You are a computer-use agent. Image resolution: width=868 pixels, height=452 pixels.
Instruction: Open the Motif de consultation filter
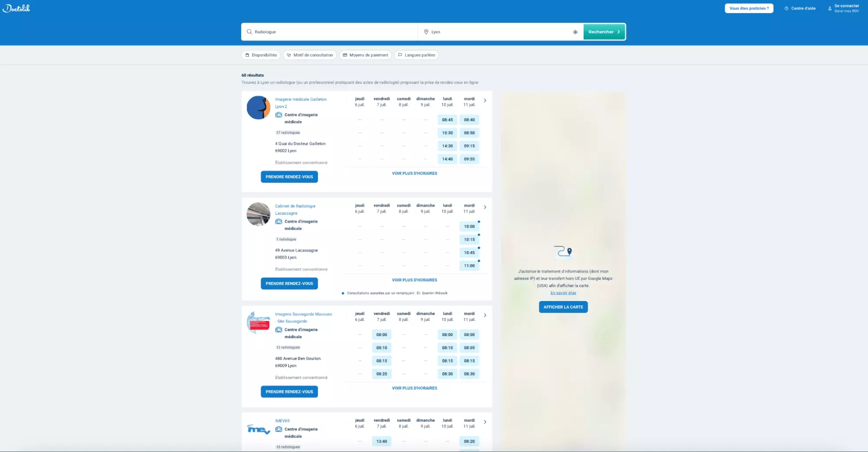click(310, 55)
